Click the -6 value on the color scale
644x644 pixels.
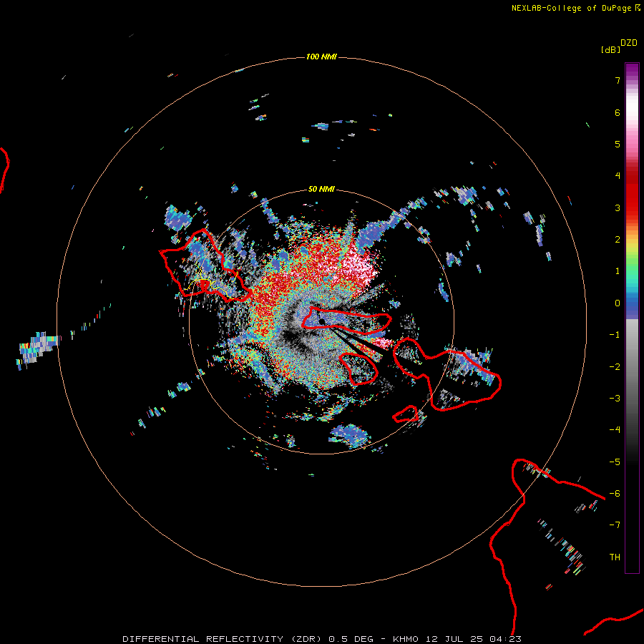(x=615, y=494)
